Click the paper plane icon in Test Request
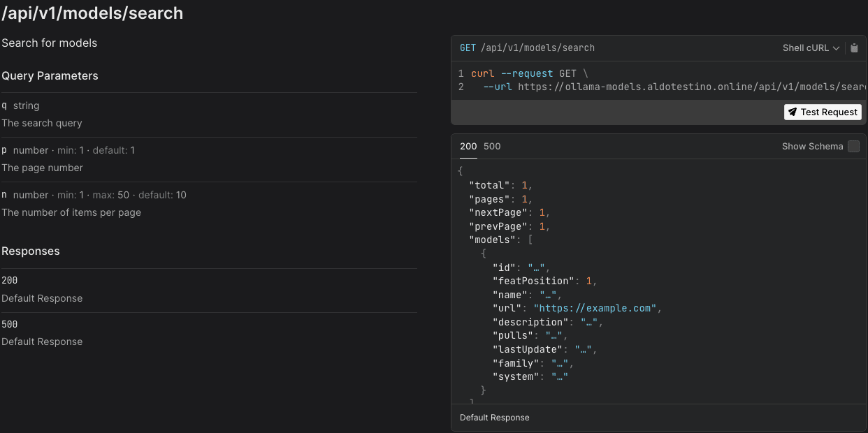The width and height of the screenshot is (868, 433). click(792, 112)
